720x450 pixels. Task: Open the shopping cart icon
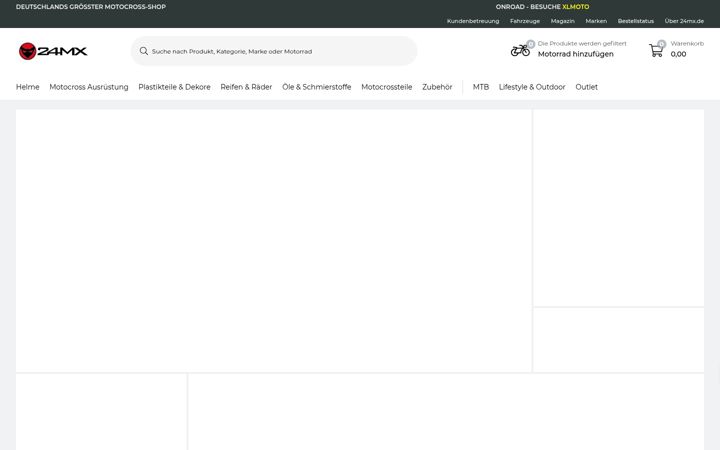(x=656, y=50)
